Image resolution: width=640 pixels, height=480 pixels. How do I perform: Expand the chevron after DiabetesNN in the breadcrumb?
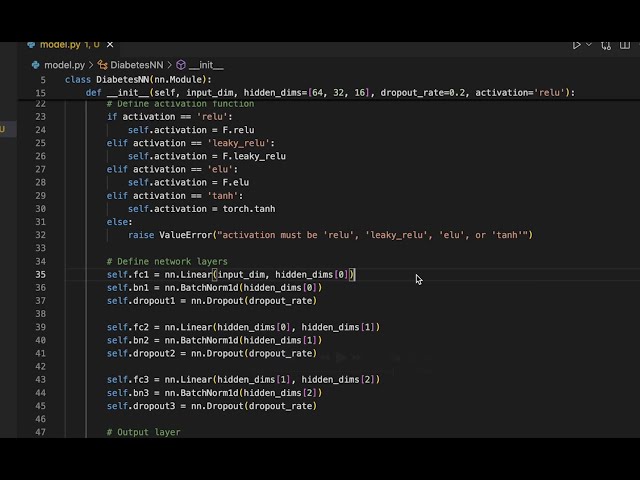(169, 65)
